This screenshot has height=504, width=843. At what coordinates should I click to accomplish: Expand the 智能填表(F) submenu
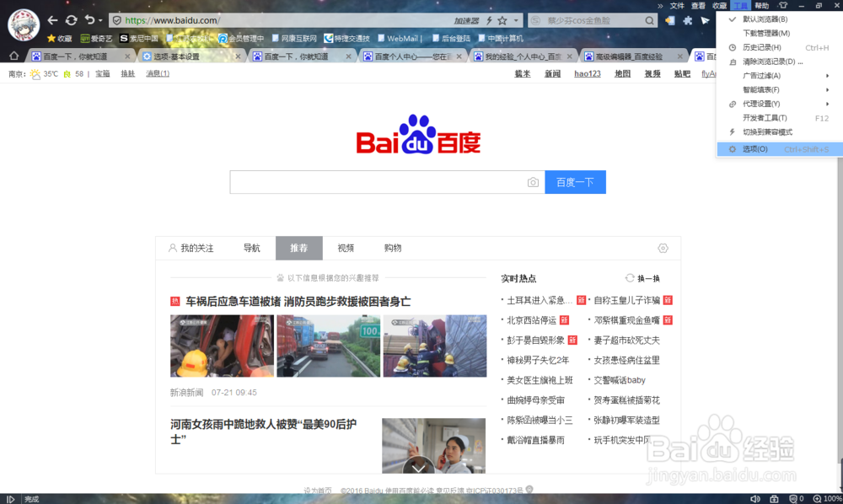780,89
